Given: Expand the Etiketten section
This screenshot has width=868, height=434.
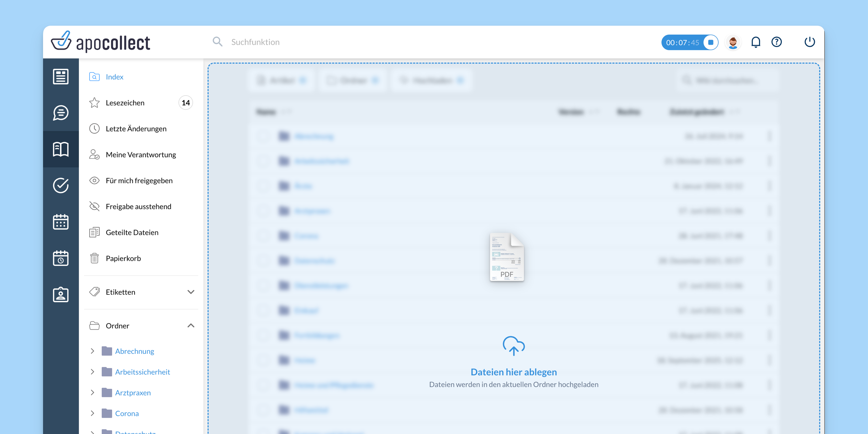Looking at the screenshot, I should pyautogui.click(x=191, y=292).
